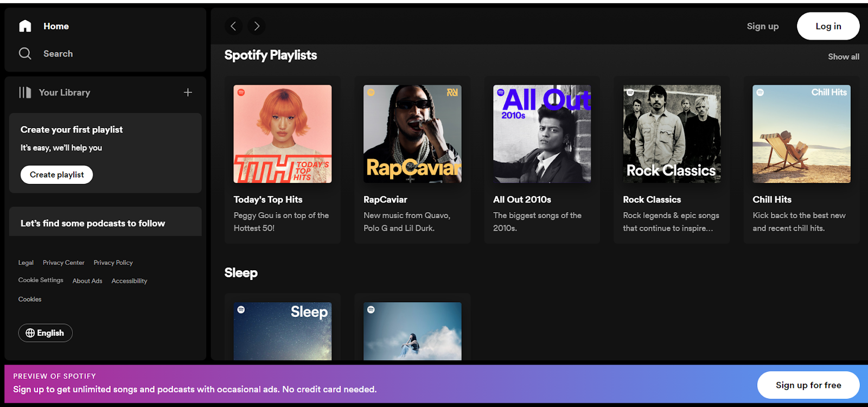Open the Chill Hits cover art
868x407 pixels.
click(x=802, y=134)
